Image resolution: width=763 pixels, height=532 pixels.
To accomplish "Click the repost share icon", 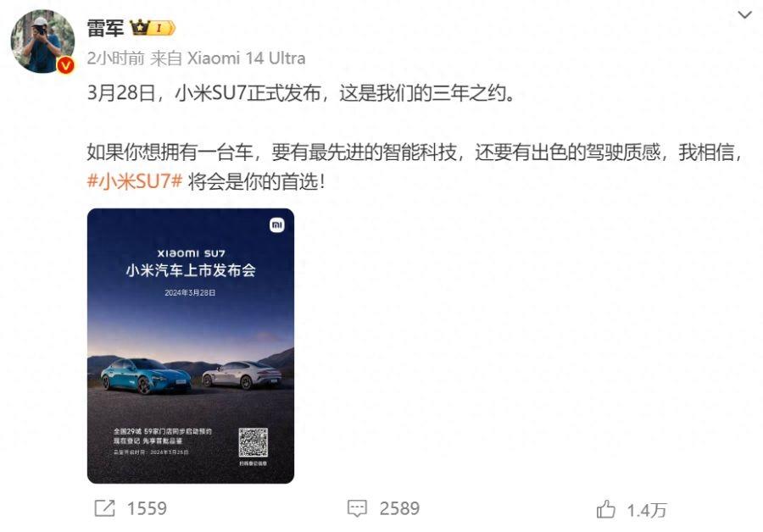I will pos(104,508).
